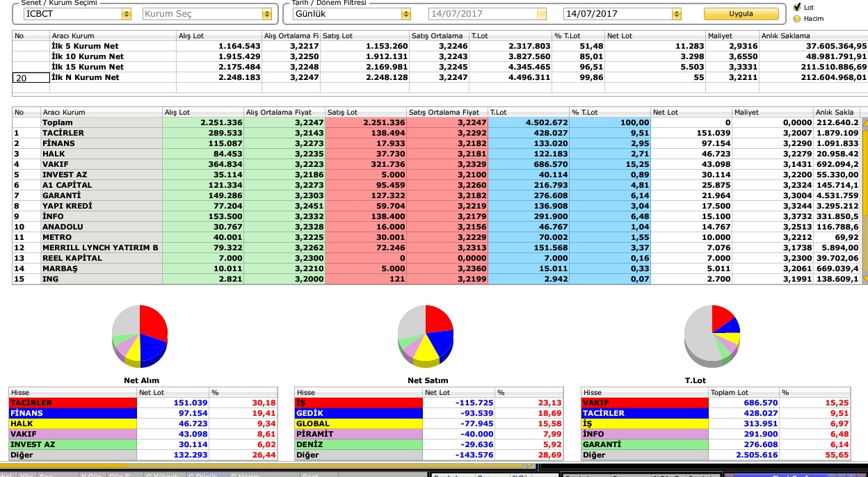Click Diğer row in T.Lot legend
Image resolution: width=868 pixels, height=477 pixels.
click(x=716, y=455)
